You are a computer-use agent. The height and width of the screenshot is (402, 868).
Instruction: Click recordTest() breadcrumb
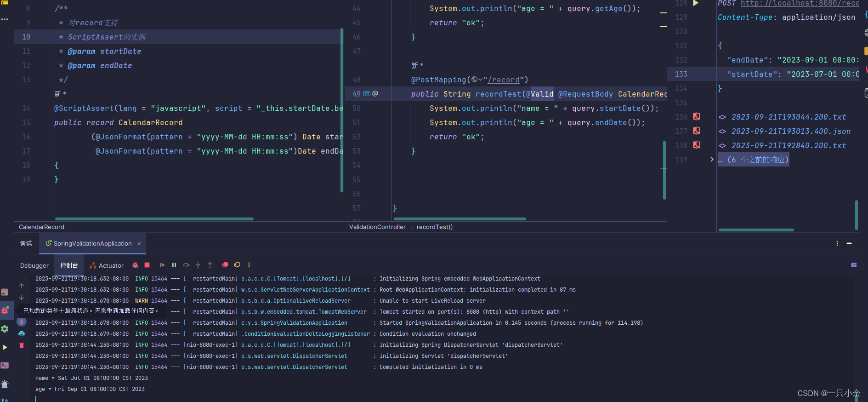[x=435, y=227]
